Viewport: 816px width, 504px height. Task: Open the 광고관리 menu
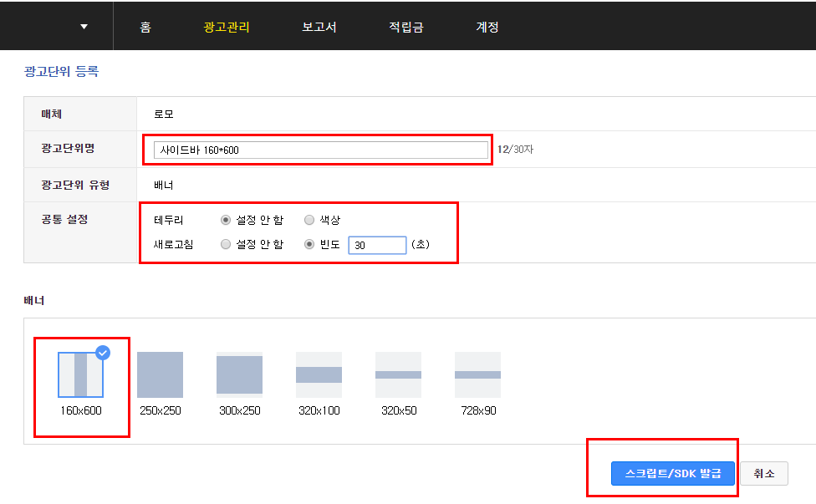(x=227, y=27)
